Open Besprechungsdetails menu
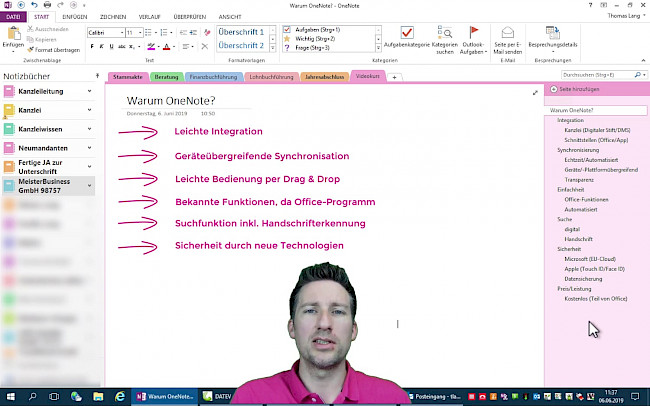 click(x=553, y=39)
